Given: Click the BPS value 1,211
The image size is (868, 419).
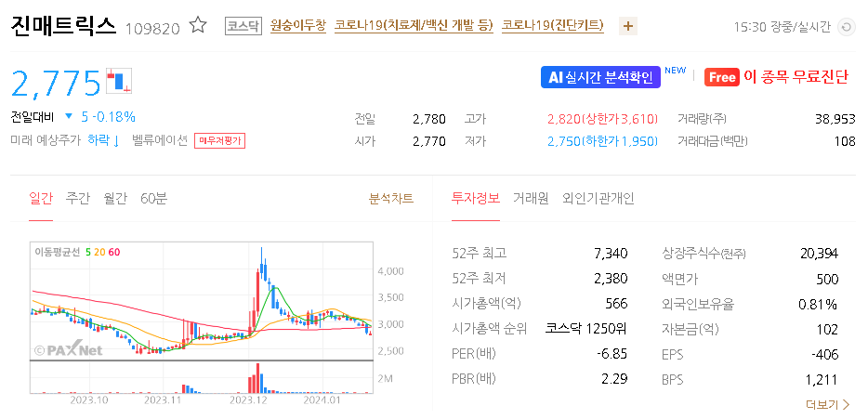Looking at the screenshot, I should tap(822, 380).
